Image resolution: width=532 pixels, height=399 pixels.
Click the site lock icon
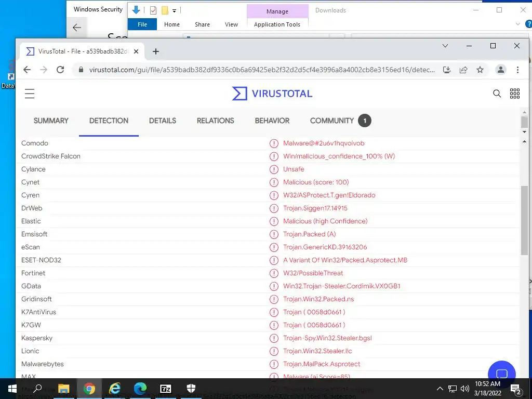pos(81,70)
